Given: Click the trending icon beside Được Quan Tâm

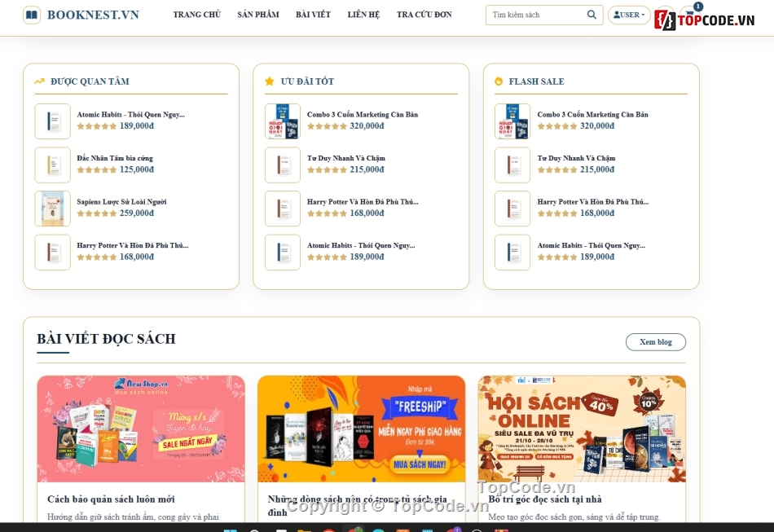Looking at the screenshot, I should pos(39,81).
